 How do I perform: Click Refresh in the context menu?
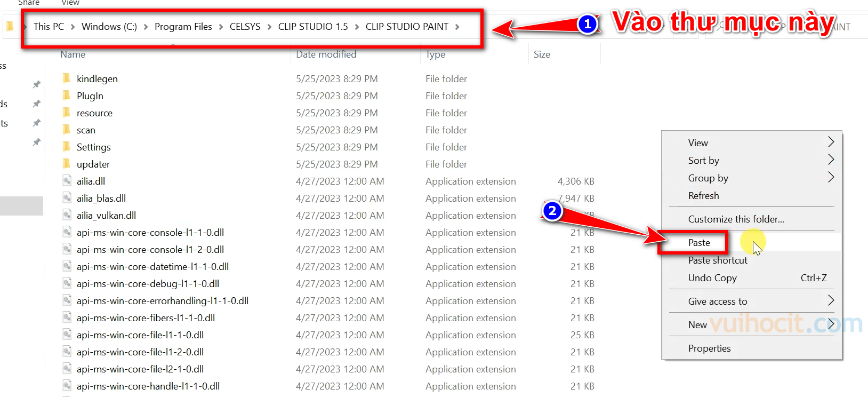[x=703, y=195]
